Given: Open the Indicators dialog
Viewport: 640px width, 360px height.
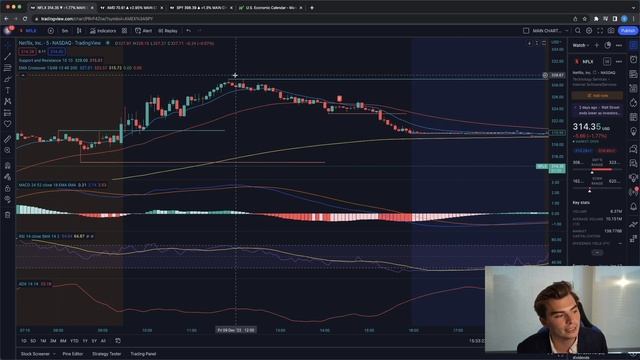Looking at the screenshot, I should pos(103,31).
